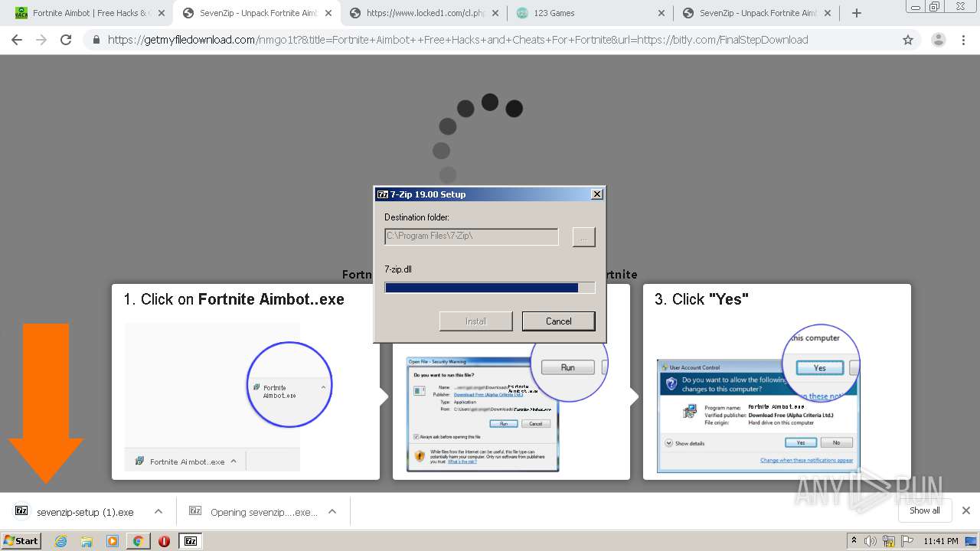The width and height of the screenshot is (980, 551).
Task: Close the locked1.com tab
Action: [495, 13]
